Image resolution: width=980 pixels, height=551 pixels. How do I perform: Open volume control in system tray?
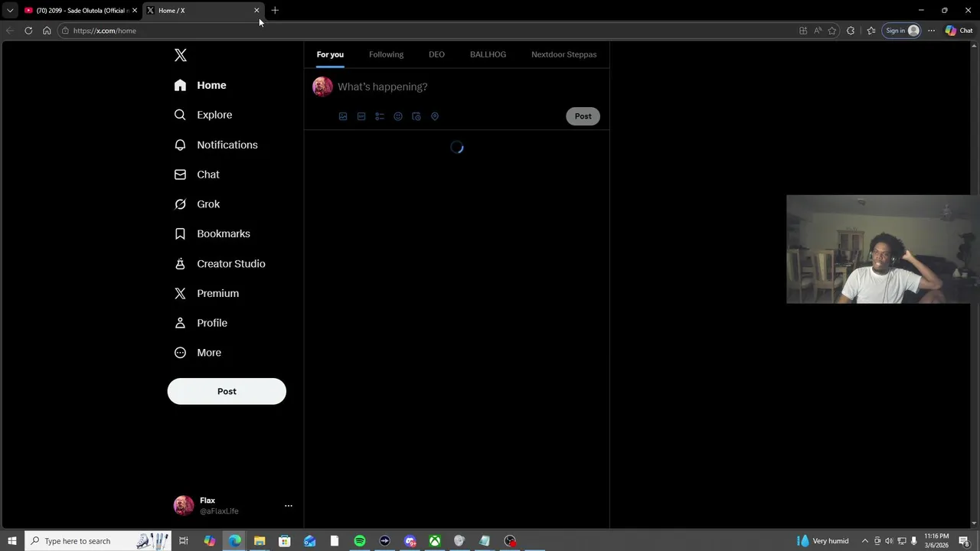[x=889, y=541]
